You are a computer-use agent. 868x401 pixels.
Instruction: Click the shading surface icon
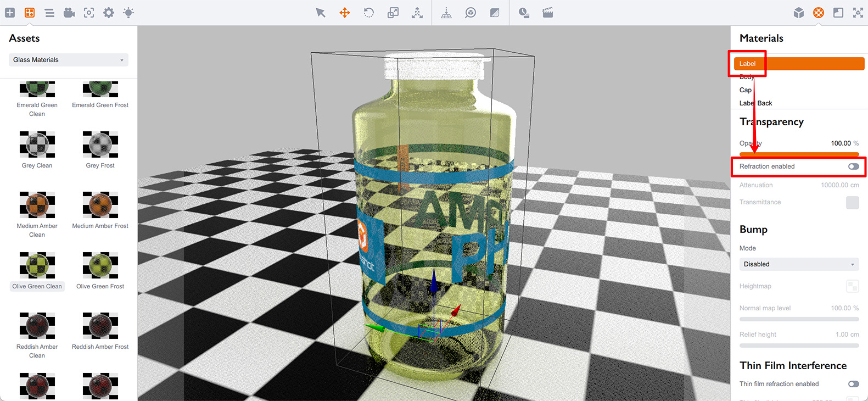coord(495,13)
